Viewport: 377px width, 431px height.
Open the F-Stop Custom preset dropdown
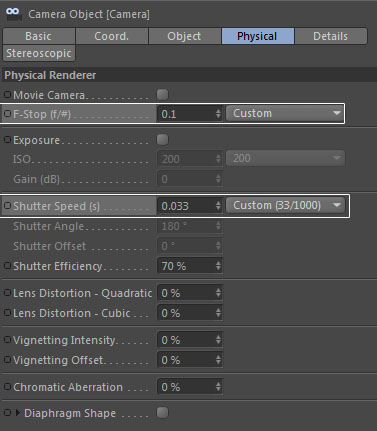click(x=285, y=113)
